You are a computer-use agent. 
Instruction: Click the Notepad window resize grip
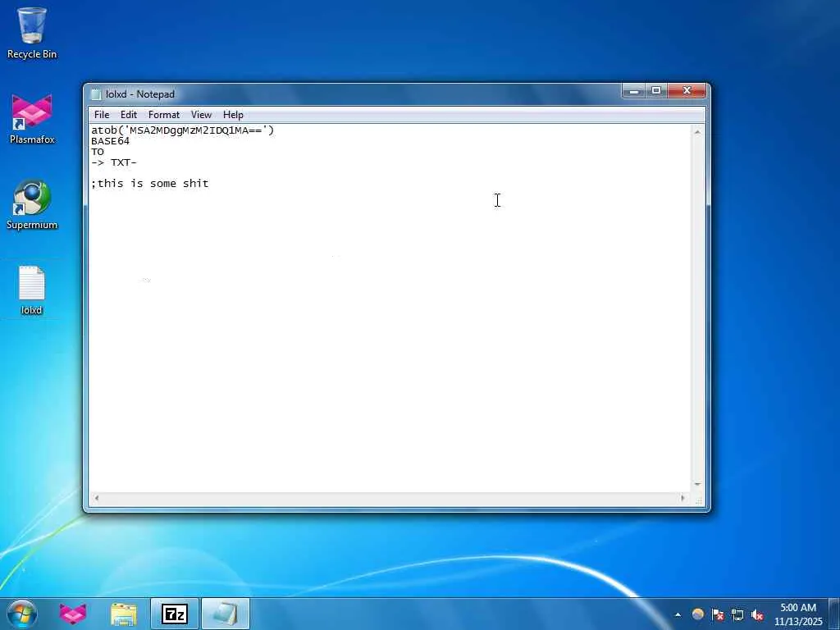699,500
